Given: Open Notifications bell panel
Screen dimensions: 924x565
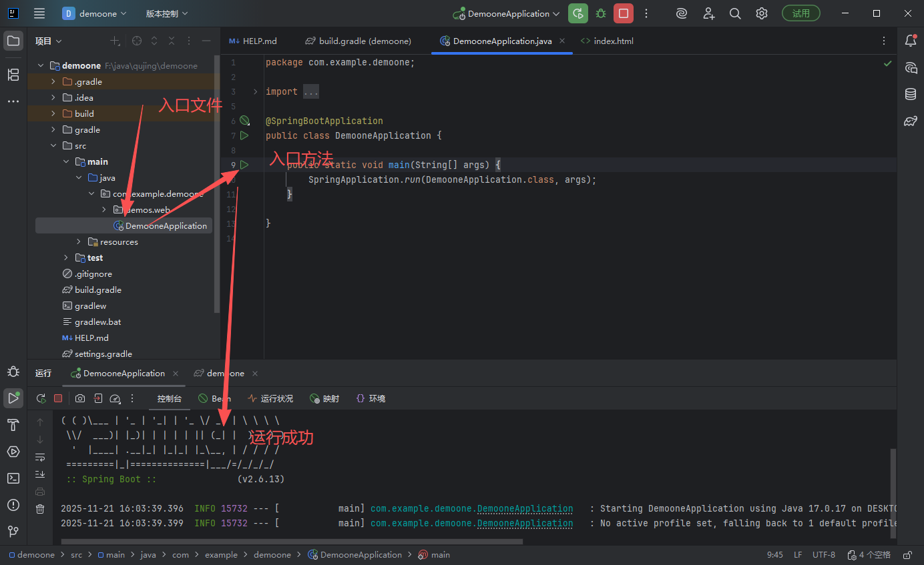Looking at the screenshot, I should click(x=911, y=41).
